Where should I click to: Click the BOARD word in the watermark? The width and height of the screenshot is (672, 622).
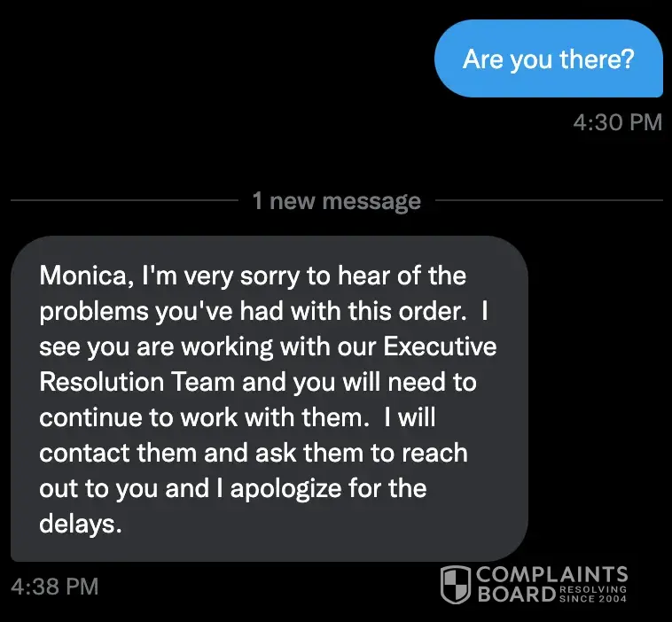[x=517, y=594]
